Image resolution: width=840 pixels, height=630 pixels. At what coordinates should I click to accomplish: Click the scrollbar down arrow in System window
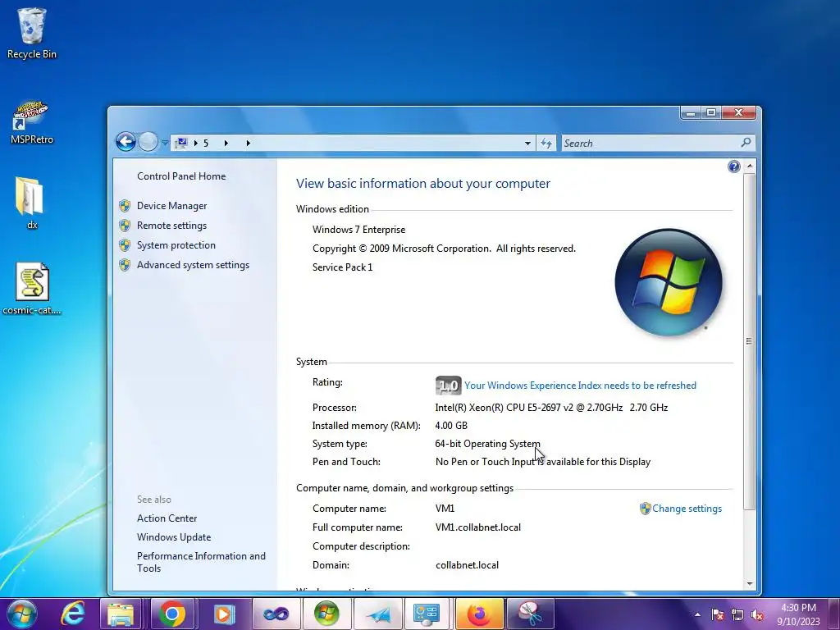pos(750,584)
